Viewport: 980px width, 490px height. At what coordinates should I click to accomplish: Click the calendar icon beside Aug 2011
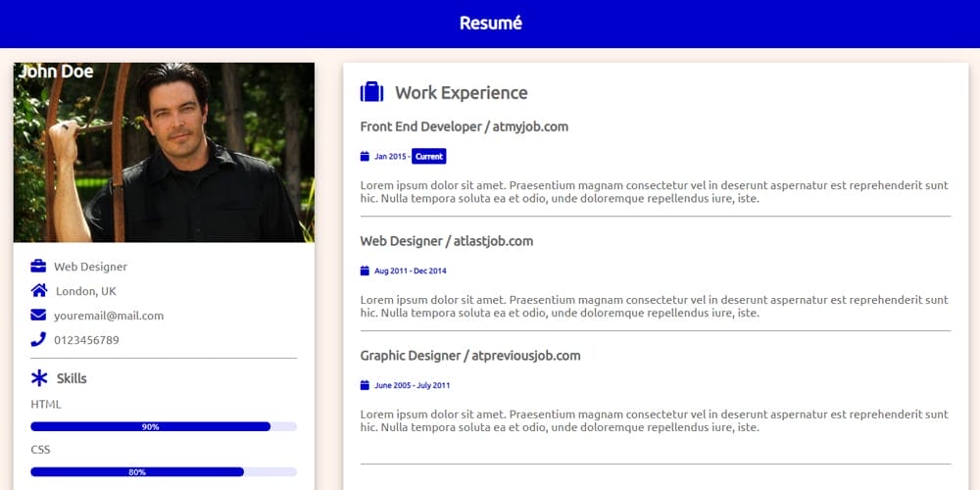click(365, 270)
